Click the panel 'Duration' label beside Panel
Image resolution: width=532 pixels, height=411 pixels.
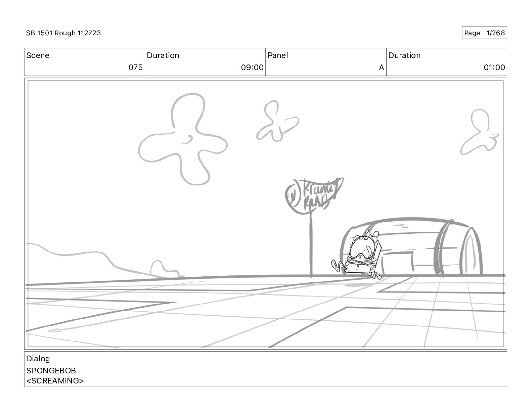point(404,55)
